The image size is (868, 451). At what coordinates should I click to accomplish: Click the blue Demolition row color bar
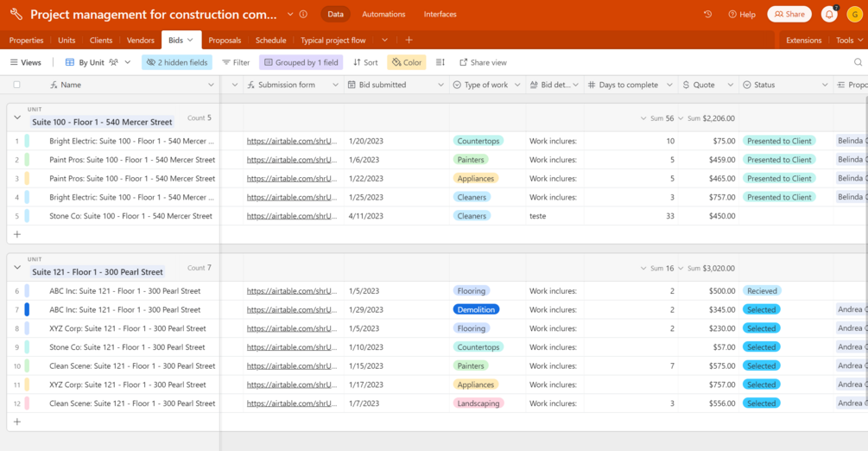(x=27, y=309)
